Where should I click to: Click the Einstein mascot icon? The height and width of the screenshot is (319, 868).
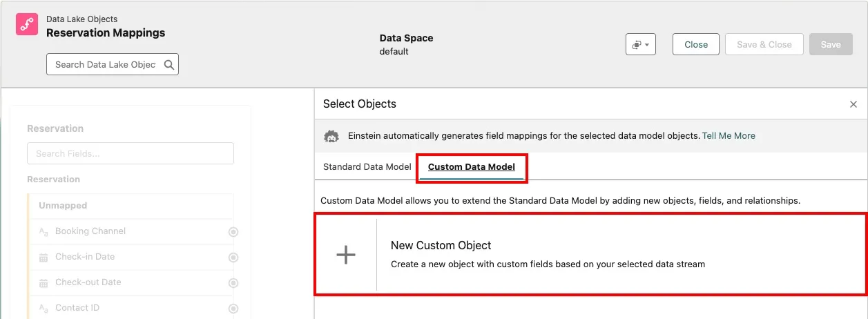tap(331, 136)
